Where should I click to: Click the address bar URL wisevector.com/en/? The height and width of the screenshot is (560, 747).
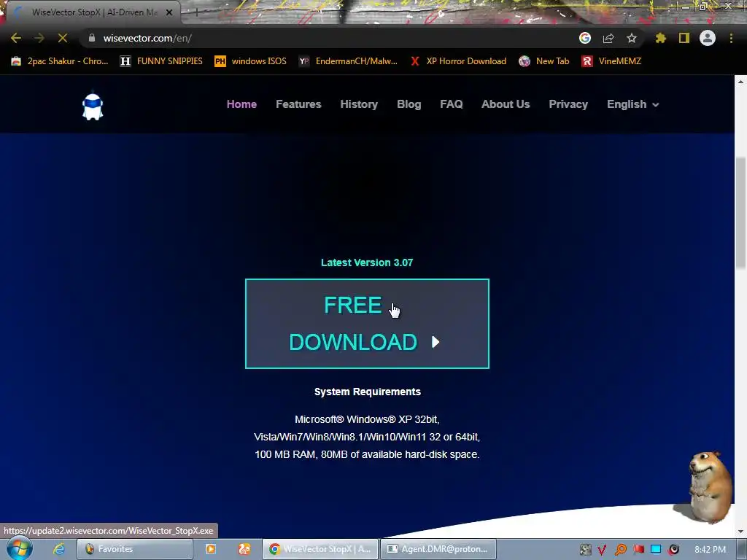tap(147, 38)
